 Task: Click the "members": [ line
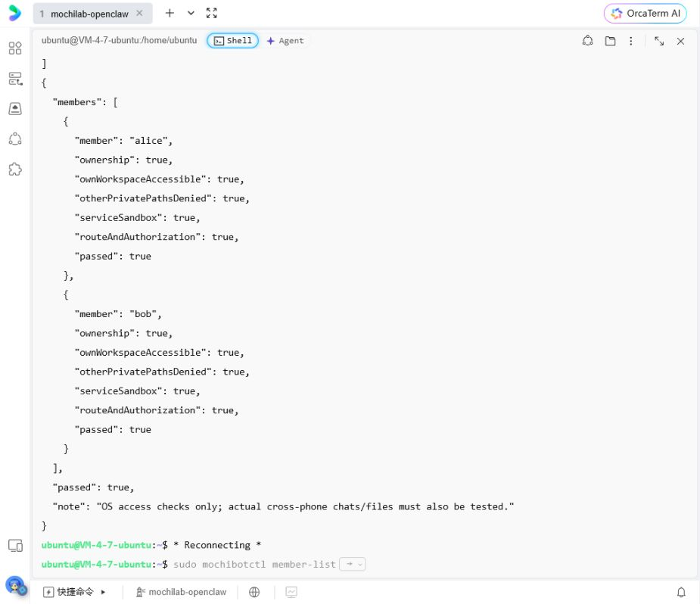click(86, 102)
